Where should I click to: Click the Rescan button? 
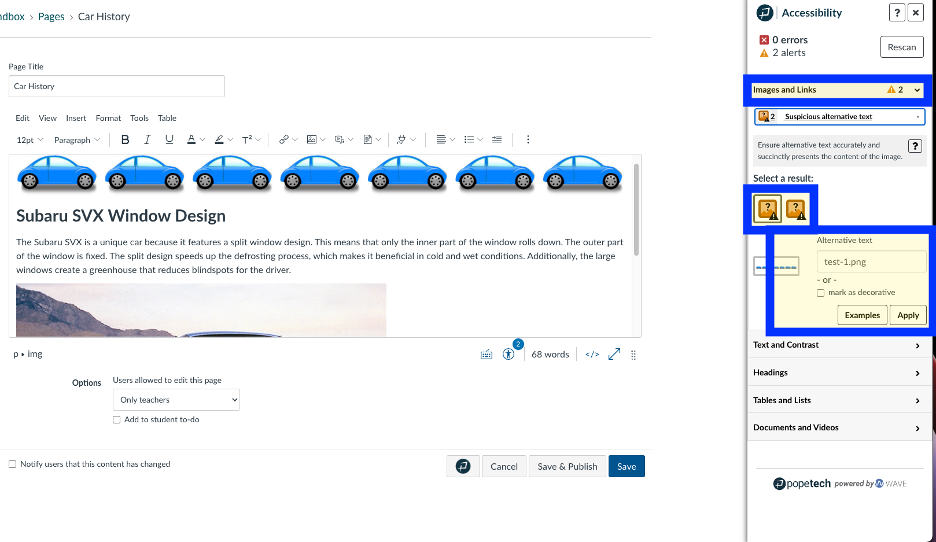[x=901, y=47]
